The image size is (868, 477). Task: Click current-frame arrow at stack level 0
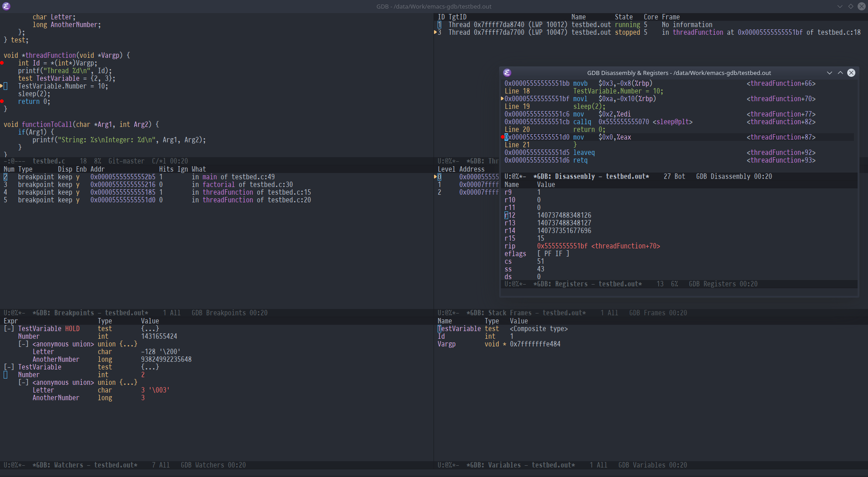(435, 177)
